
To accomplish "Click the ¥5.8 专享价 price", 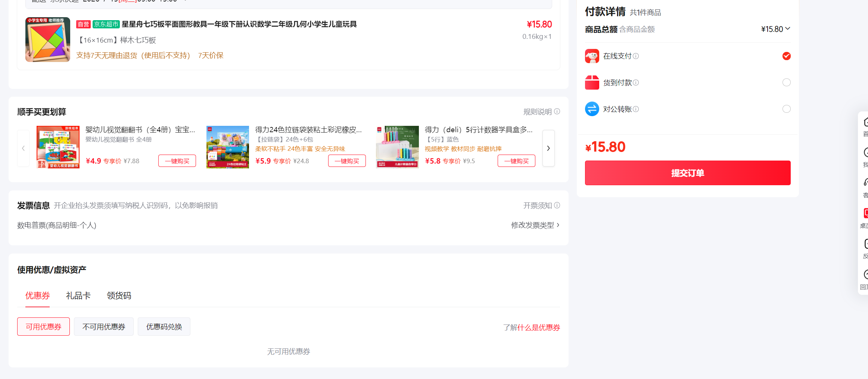I will (443, 161).
